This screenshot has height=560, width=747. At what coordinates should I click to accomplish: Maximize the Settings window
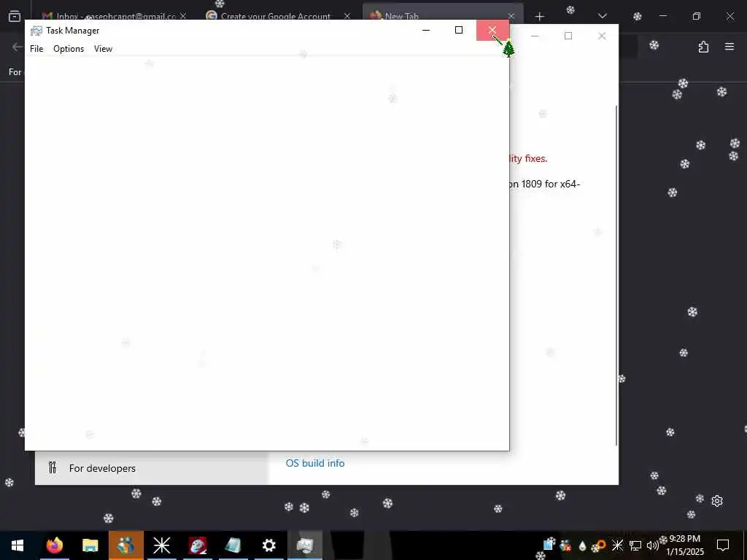568,36
